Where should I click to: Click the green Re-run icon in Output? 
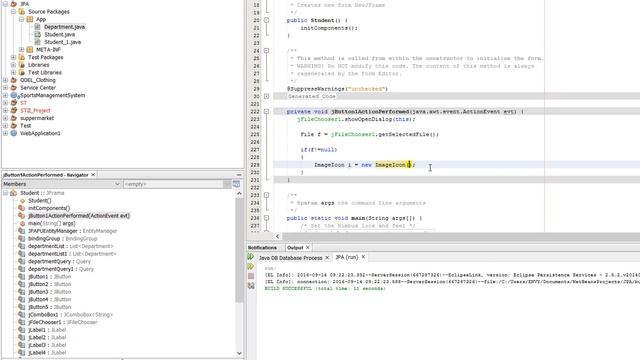point(251,257)
